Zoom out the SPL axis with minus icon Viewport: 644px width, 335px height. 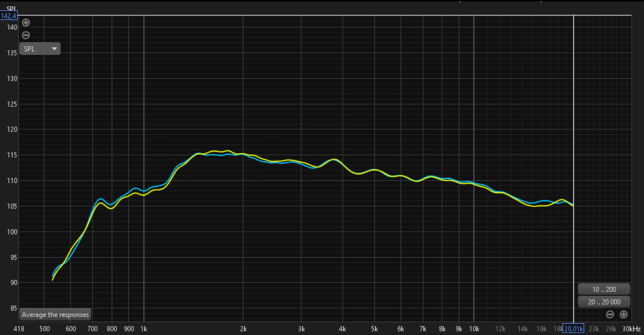click(26, 35)
